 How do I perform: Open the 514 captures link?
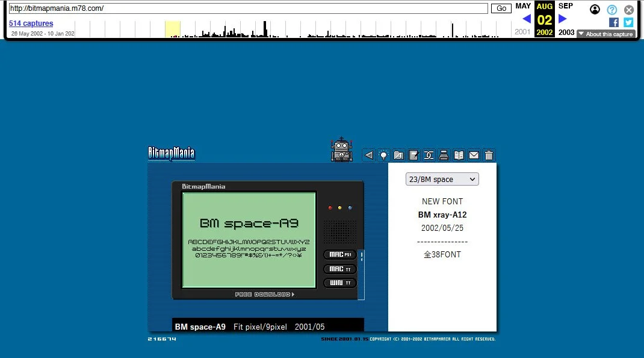(31, 24)
